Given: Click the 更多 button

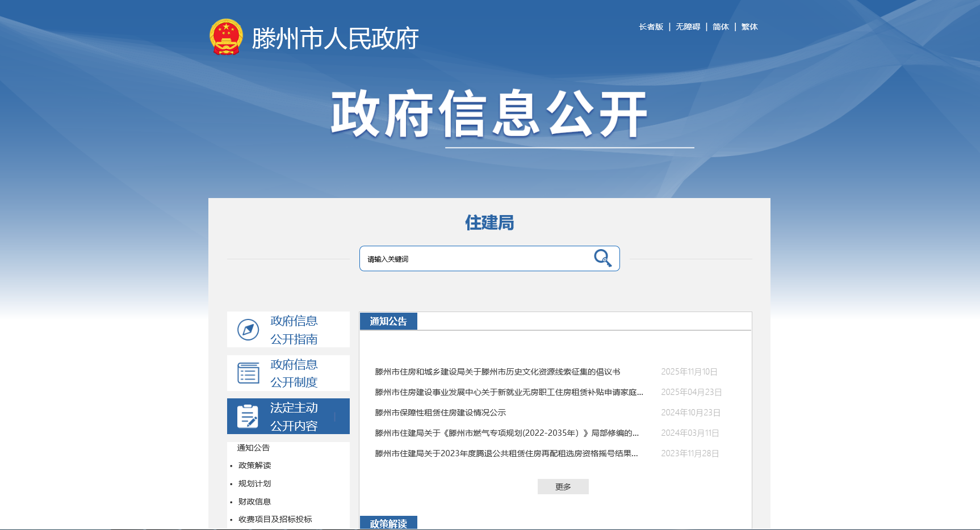Looking at the screenshot, I should [x=563, y=487].
